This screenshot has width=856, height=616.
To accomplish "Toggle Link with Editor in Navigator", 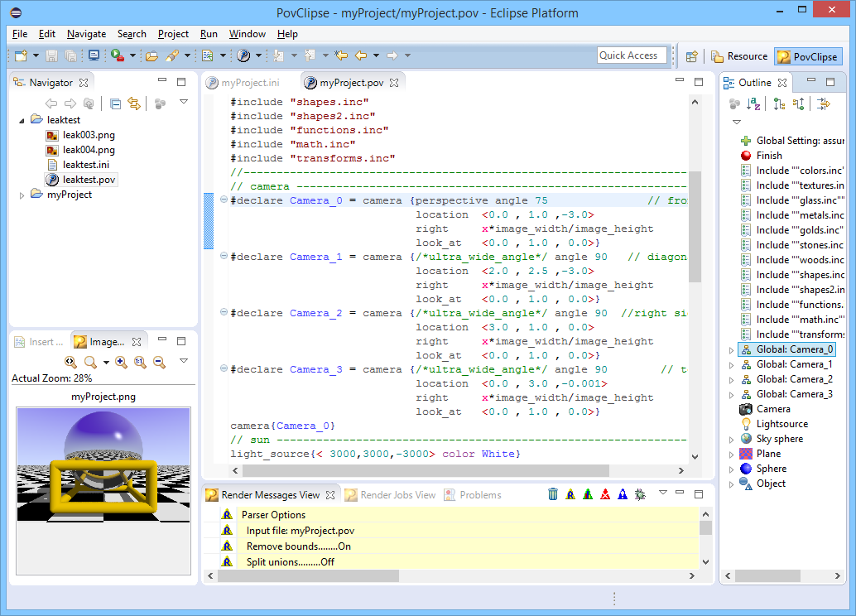I will click(x=134, y=103).
